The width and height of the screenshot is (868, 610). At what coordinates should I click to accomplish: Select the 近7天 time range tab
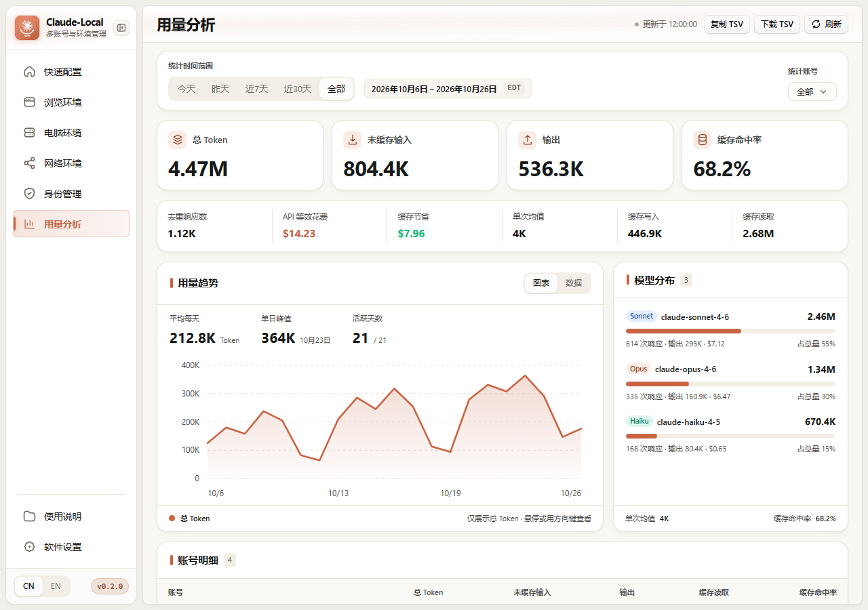click(x=257, y=89)
